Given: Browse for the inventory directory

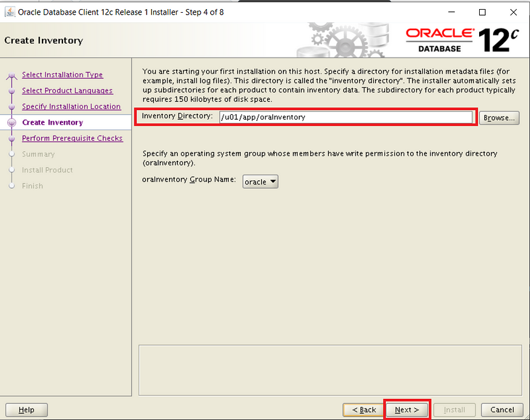Looking at the screenshot, I should (x=499, y=118).
